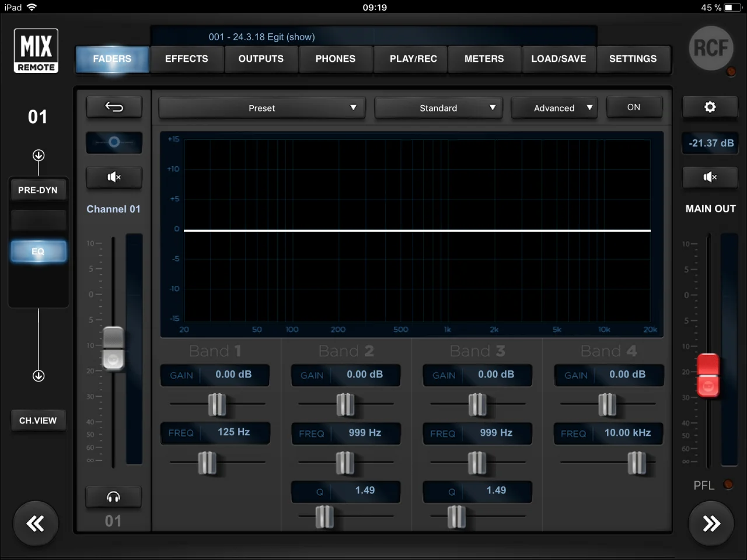Tap the Channel 01 headphones PFL icon
Screen dimensions: 747x560
point(113,497)
